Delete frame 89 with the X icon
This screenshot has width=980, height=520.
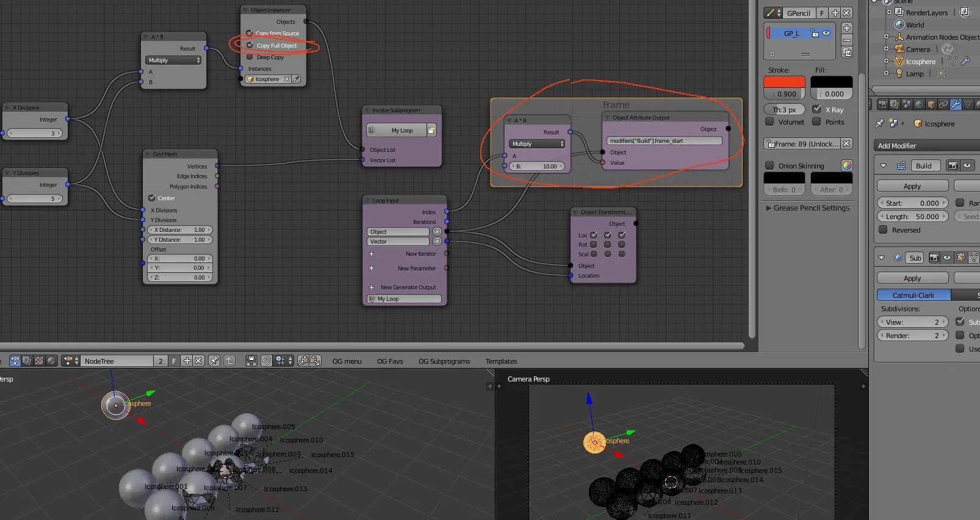(846, 143)
